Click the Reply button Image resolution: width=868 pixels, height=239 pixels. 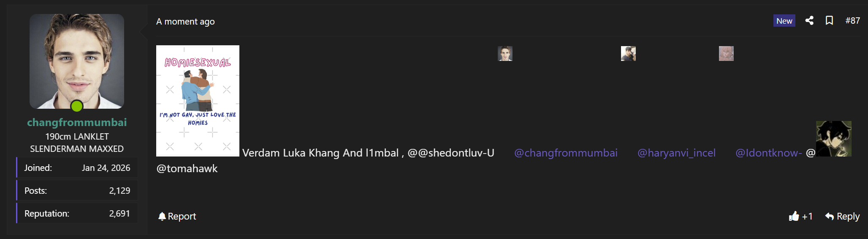pos(842,216)
